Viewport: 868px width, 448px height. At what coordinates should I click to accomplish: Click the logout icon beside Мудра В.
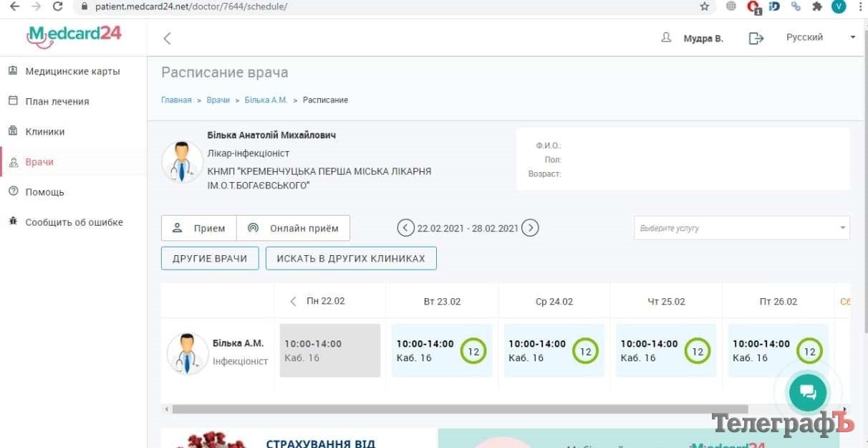(x=756, y=39)
